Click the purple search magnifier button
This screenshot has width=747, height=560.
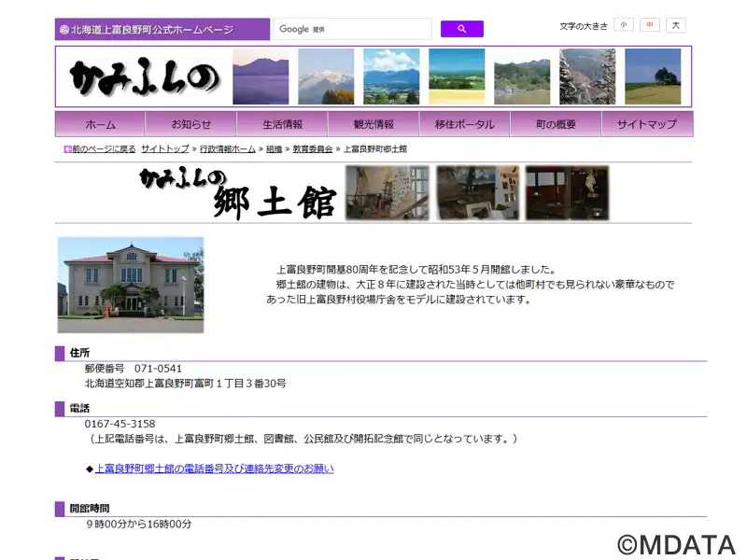pos(461,29)
